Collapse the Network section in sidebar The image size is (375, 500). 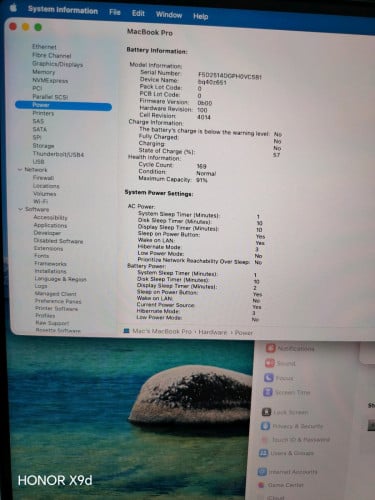[20, 170]
